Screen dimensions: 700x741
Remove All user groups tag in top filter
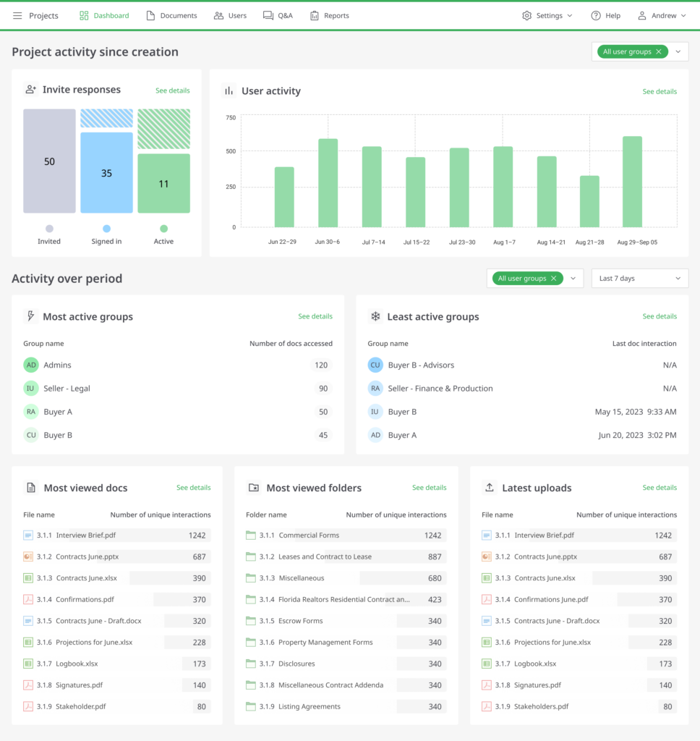[658, 52]
